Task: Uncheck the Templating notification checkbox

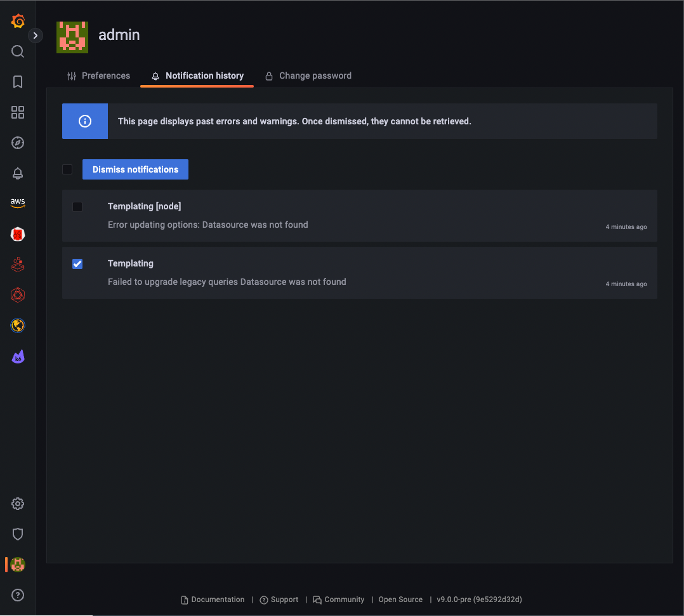Action: tap(77, 264)
